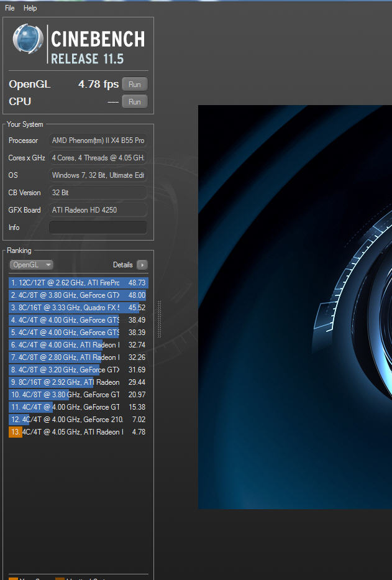The width and height of the screenshot is (392, 580).
Task: Select ranking entry 2 scoring 48.00
Action: [x=78, y=295]
